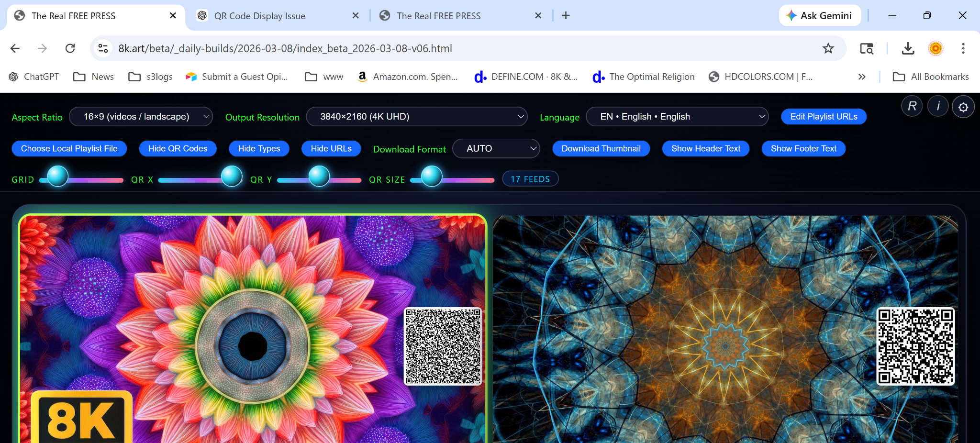
Task: Close the first The Real FREE PRESS tab
Action: (x=173, y=16)
